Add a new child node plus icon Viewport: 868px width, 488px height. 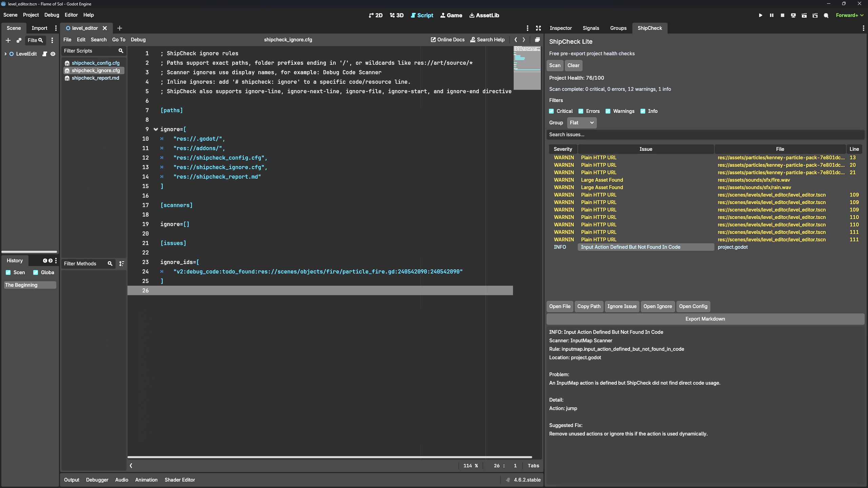pos(8,40)
